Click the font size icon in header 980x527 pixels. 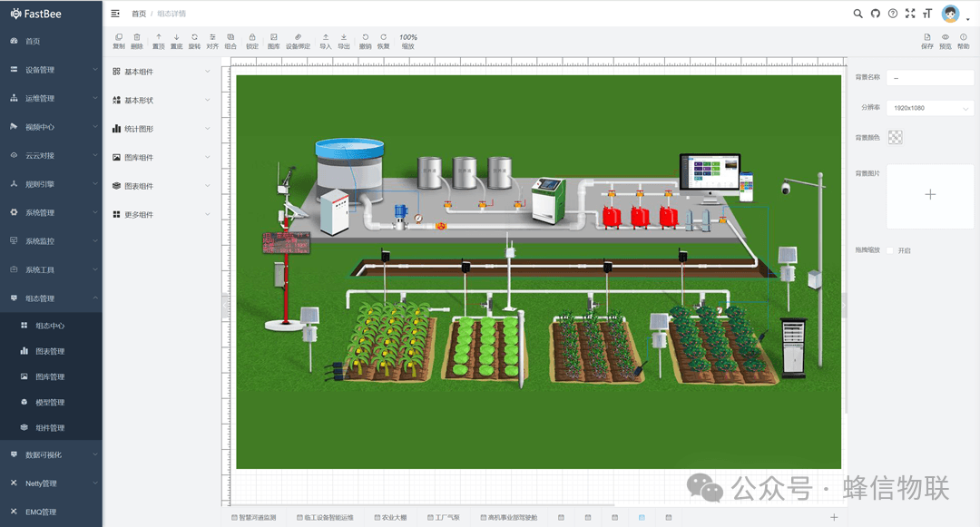927,13
